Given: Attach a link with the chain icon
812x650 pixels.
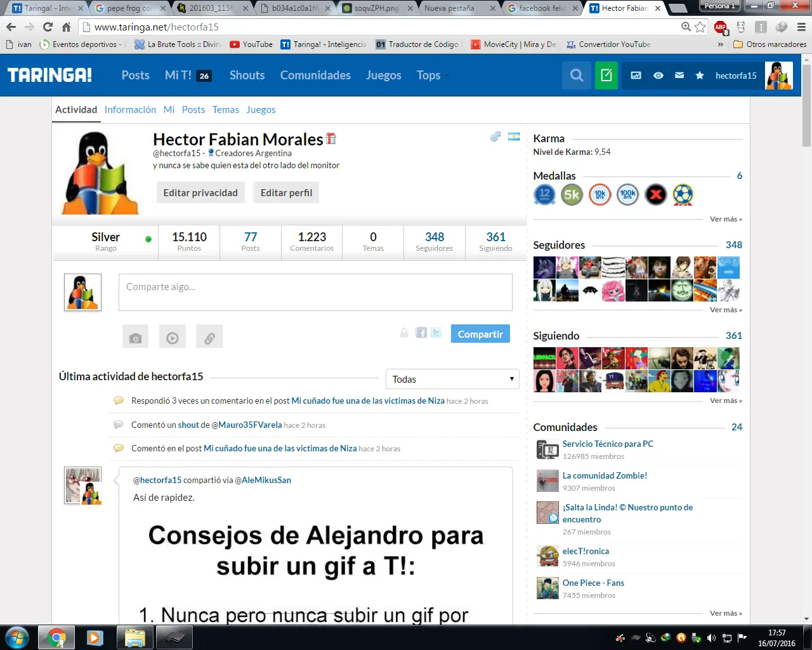Looking at the screenshot, I should (x=209, y=337).
